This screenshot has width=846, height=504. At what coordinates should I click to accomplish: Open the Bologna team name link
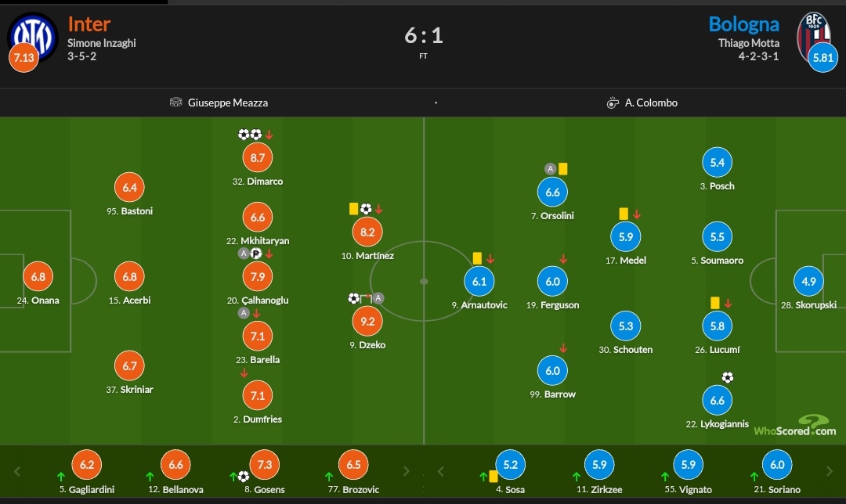click(x=743, y=24)
